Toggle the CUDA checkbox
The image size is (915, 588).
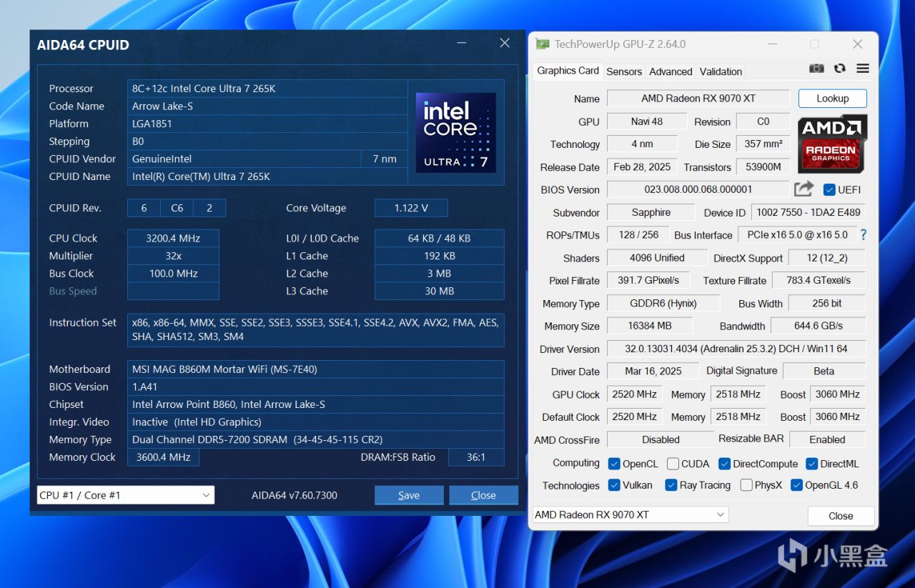point(673,464)
